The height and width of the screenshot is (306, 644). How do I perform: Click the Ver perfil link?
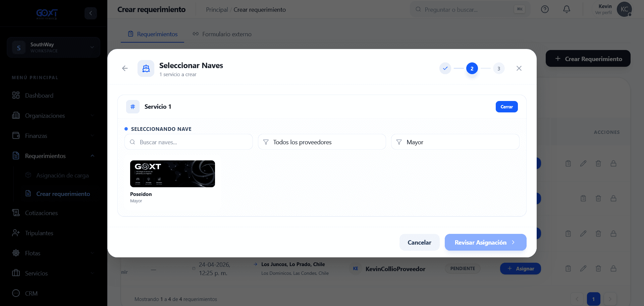(x=603, y=13)
